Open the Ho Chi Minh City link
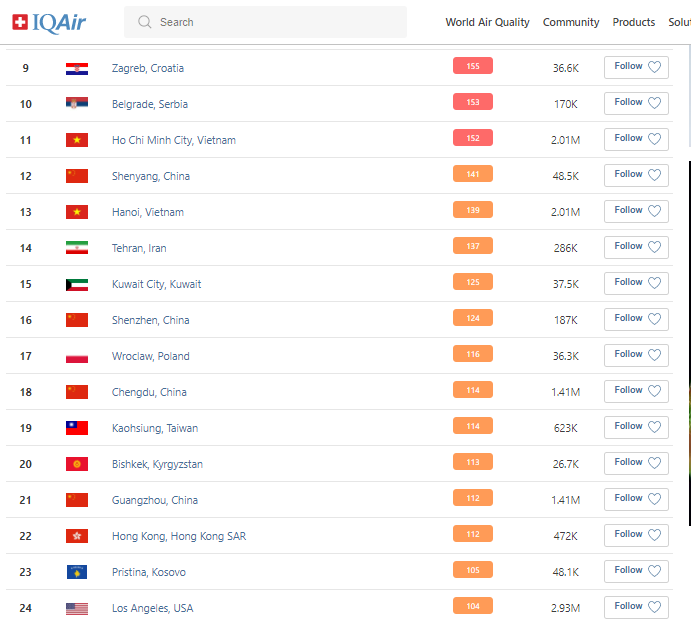This screenshot has height=624, width=691. pyautogui.click(x=174, y=140)
